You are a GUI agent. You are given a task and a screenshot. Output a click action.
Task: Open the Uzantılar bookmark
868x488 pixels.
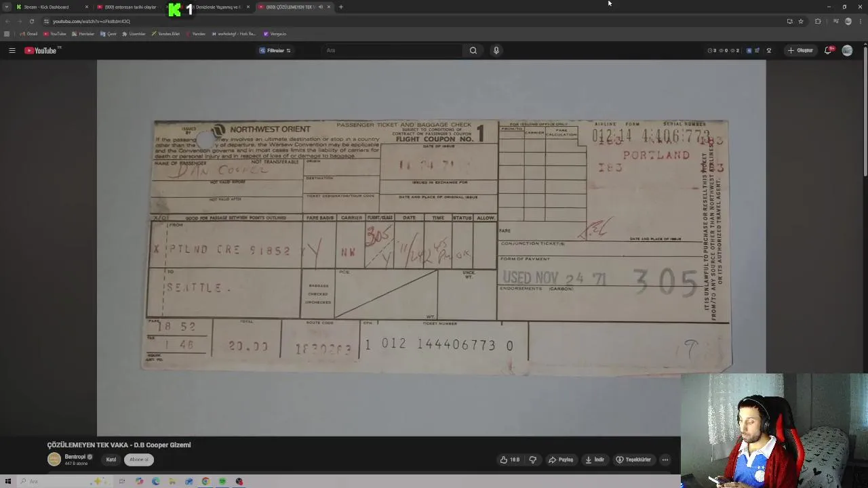coord(134,34)
